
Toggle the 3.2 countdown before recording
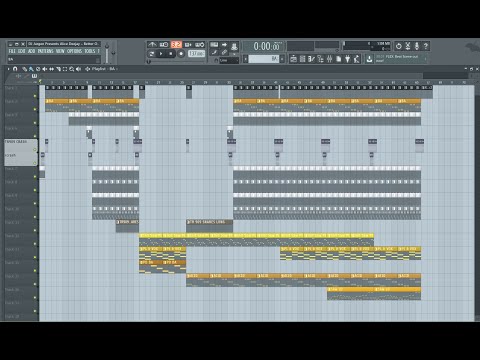176,44
